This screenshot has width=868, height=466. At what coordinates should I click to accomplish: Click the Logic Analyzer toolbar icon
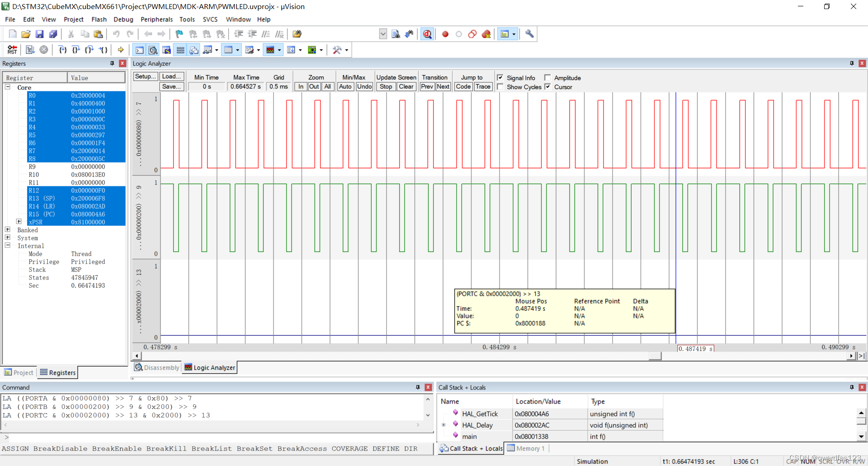point(270,50)
